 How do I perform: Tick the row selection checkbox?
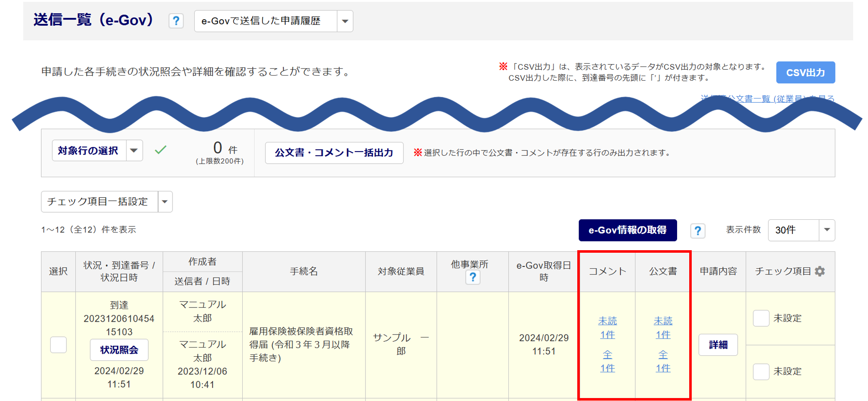58,345
